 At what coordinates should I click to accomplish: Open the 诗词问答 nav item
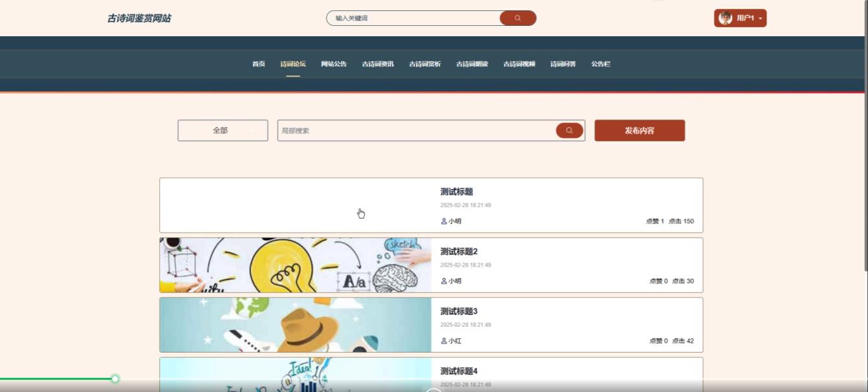coord(563,64)
